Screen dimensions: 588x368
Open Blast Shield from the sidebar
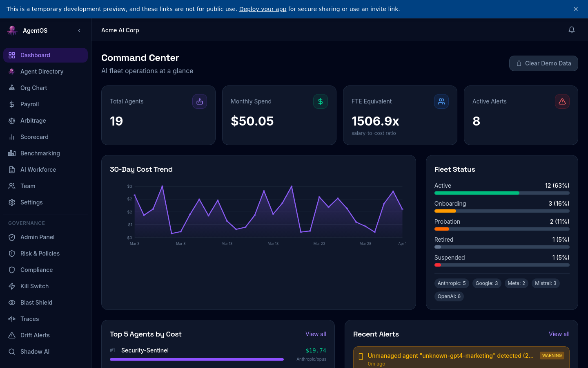(x=36, y=303)
